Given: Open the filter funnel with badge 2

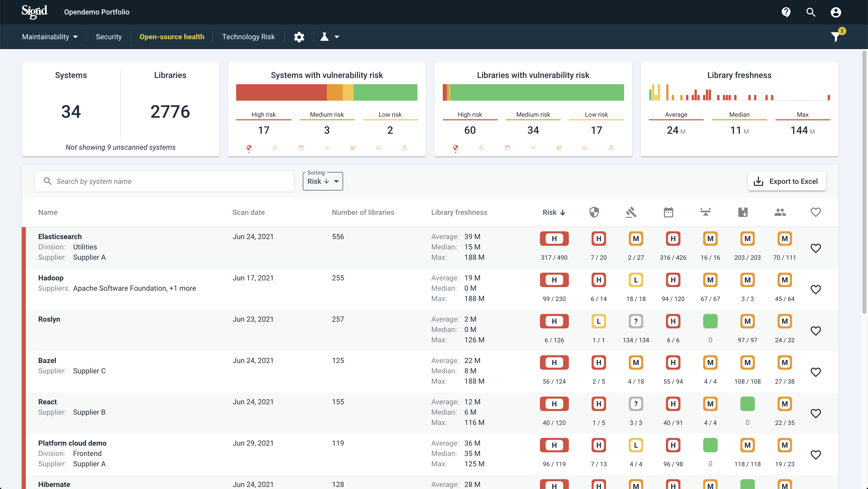Looking at the screenshot, I should 836,36.
